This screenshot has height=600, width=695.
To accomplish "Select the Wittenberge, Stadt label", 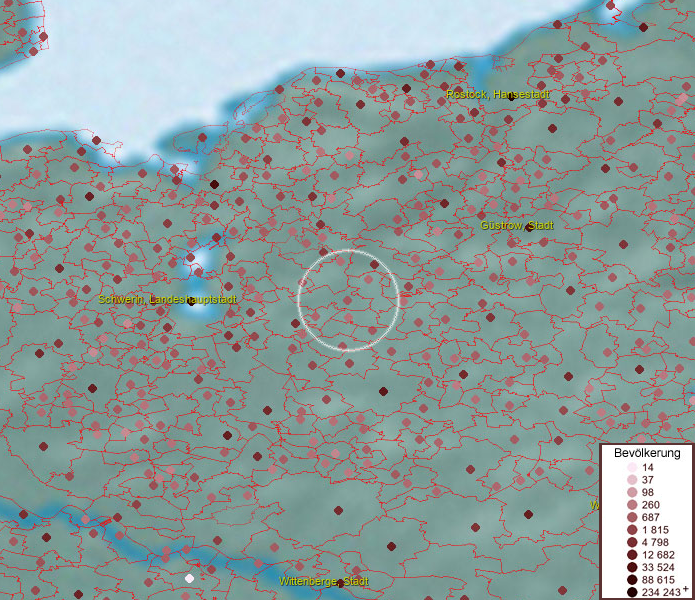I will click(323, 581).
